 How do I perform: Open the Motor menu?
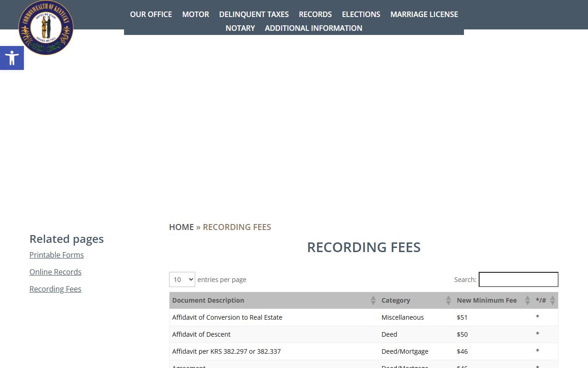click(x=196, y=14)
